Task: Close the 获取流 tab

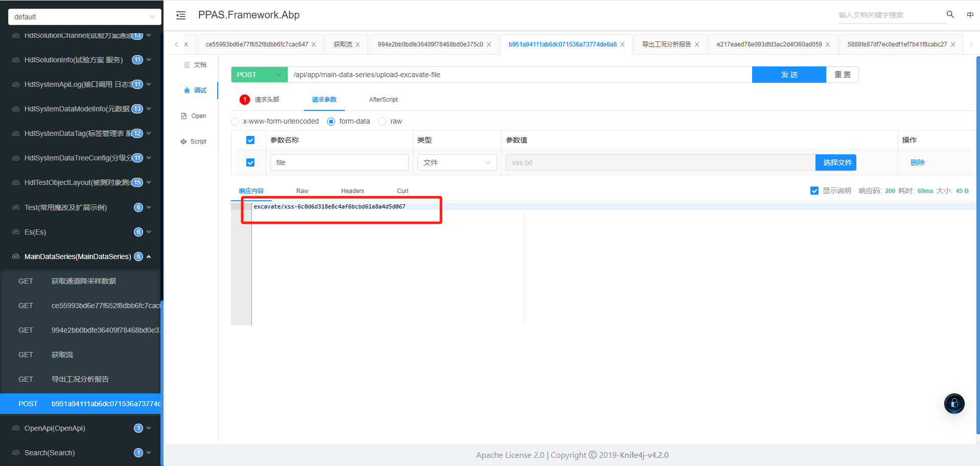Action: tap(358, 44)
